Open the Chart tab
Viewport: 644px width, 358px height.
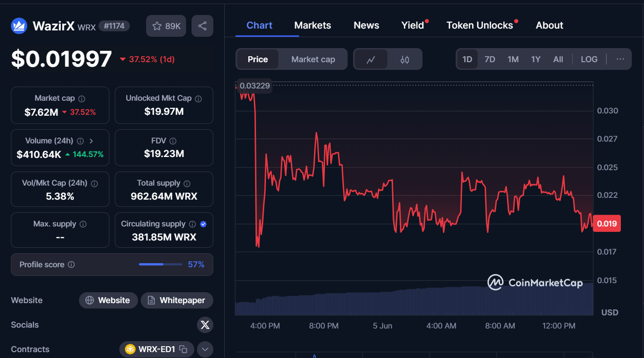coord(259,25)
